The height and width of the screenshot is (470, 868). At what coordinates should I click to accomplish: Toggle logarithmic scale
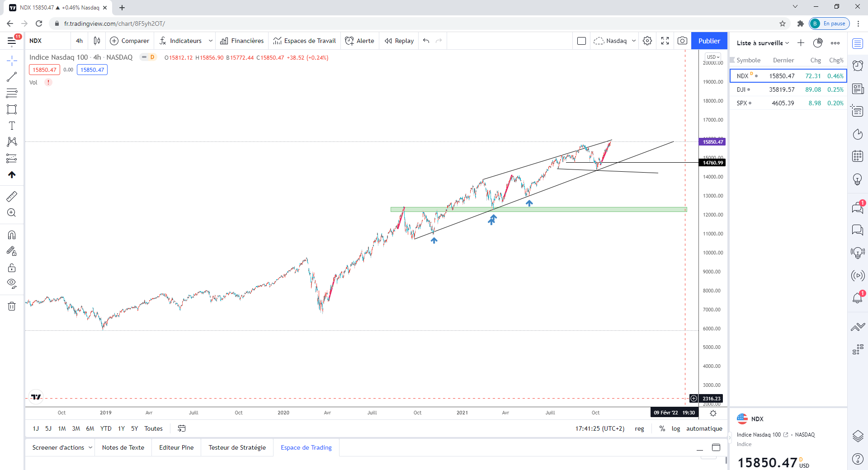[x=676, y=428]
